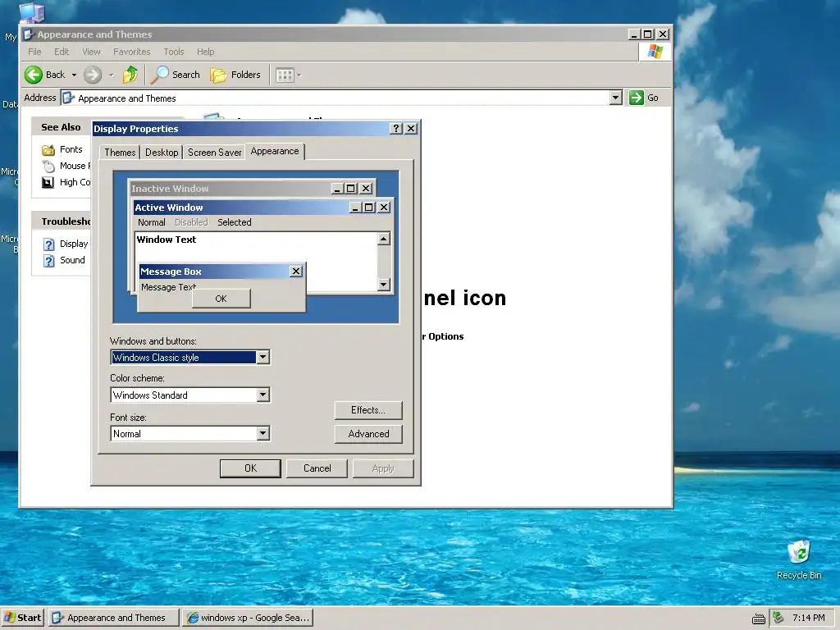Viewport: 840px width, 630px height.
Task: Switch to the Themes tab
Action: point(120,152)
